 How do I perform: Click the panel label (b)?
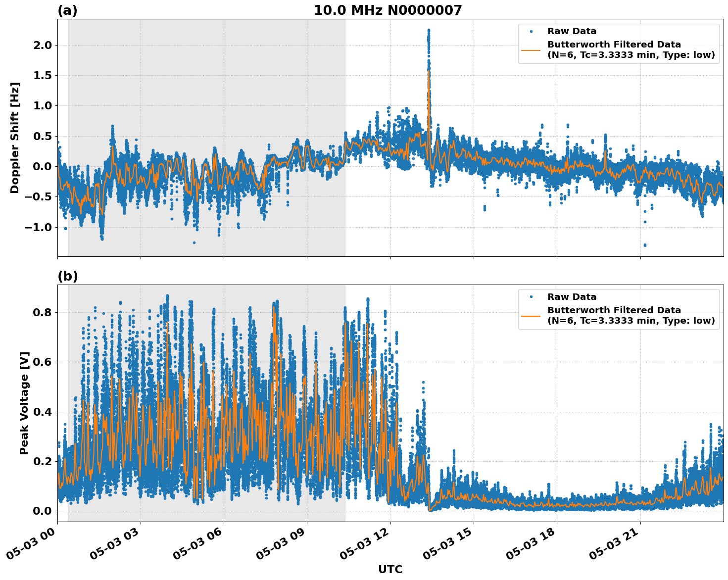tap(68, 276)
